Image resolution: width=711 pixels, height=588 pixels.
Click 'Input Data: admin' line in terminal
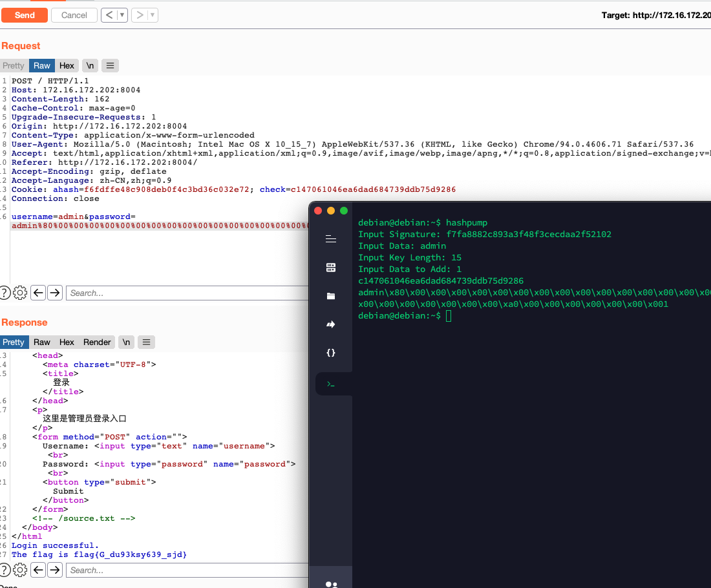point(402,246)
